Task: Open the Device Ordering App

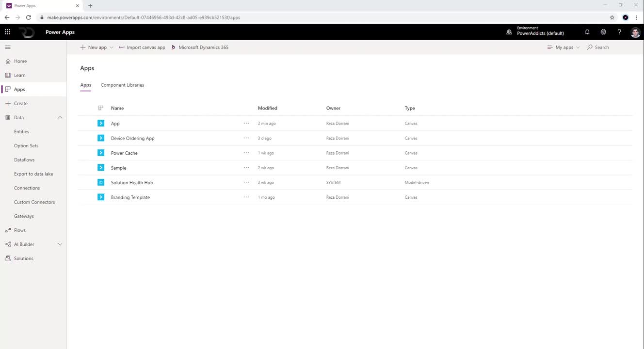Action: (x=133, y=138)
